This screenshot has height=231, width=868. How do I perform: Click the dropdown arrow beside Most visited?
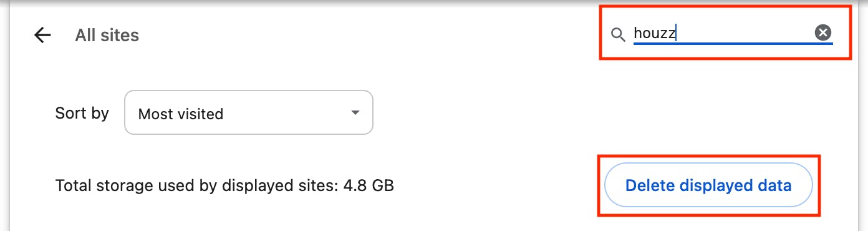tap(355, 113)
